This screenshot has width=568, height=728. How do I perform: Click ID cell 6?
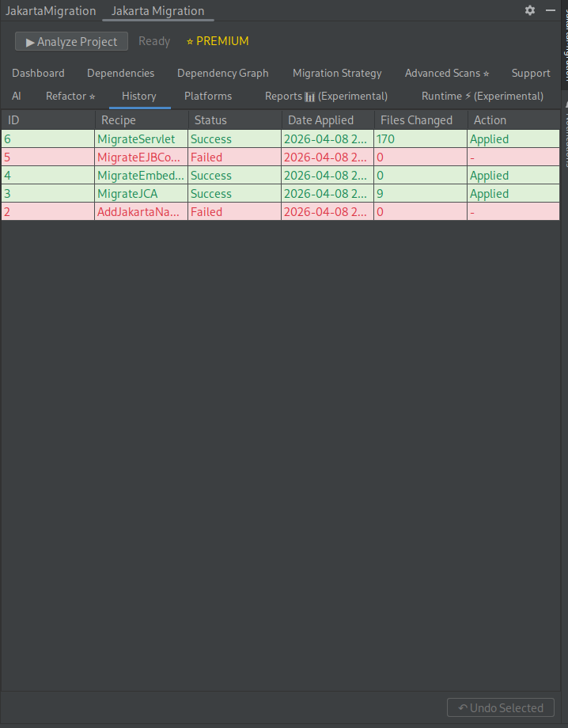click(47, 139)
